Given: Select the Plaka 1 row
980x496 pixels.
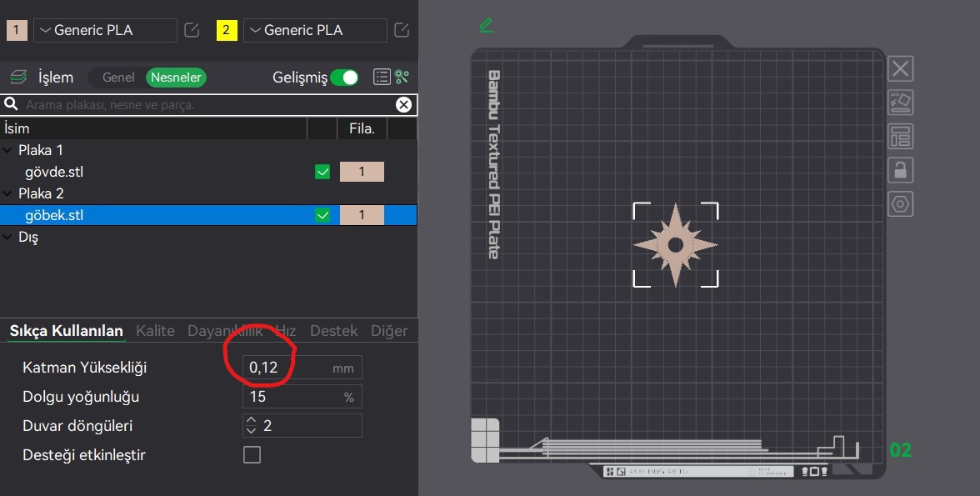Looking at the screenshot, I should click(x=208, y=150).
